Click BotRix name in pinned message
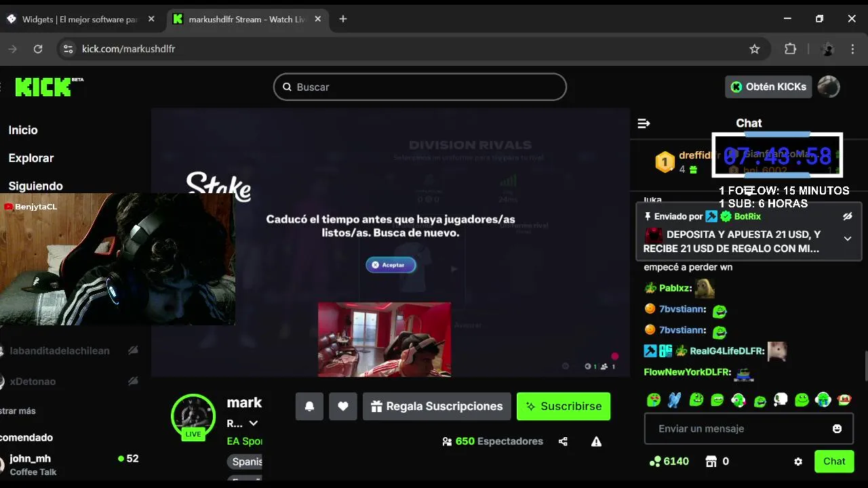Viewport: 868px width, 488px height. pos(747,216)
